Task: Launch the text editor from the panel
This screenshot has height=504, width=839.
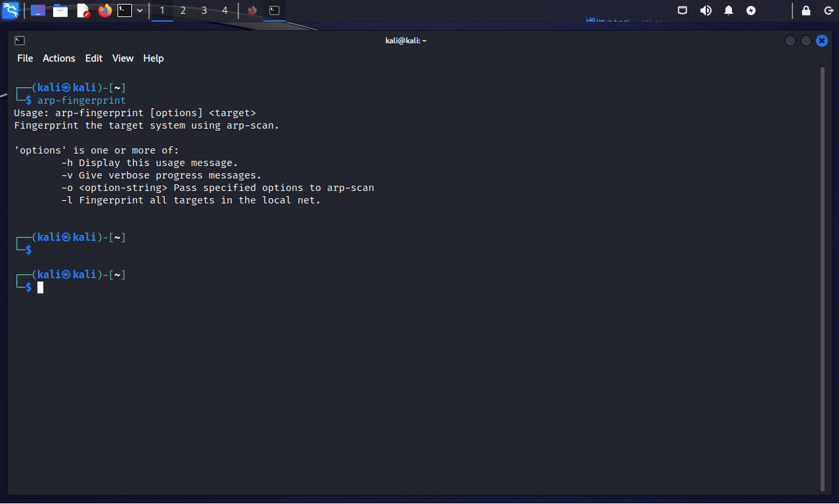Action: [x=83, y=10]
